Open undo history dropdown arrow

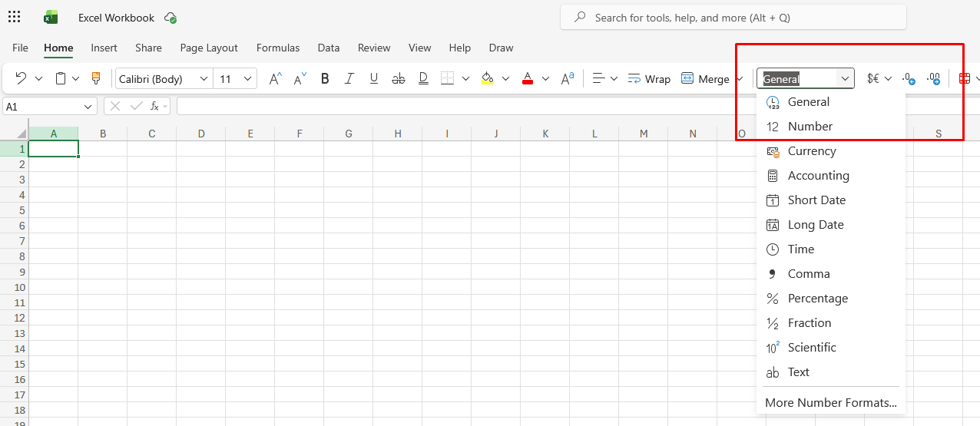tap(38, 78)
